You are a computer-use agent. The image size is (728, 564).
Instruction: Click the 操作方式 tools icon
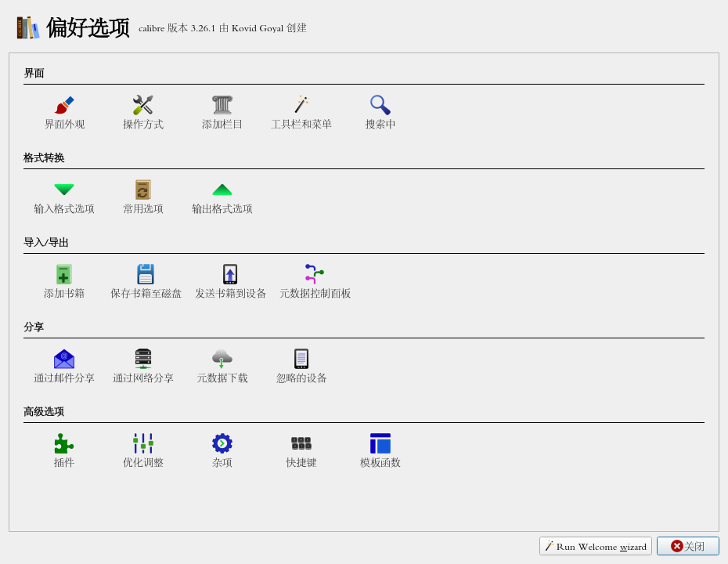[142, 105]
